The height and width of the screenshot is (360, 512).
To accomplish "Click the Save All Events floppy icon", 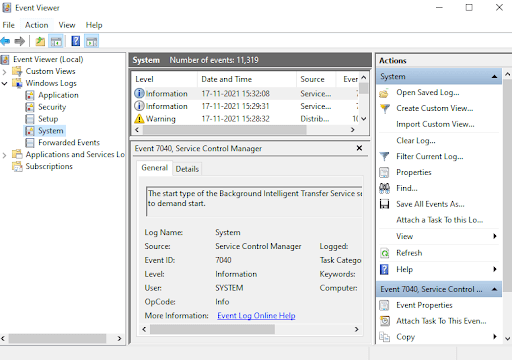I will [384, 204].
